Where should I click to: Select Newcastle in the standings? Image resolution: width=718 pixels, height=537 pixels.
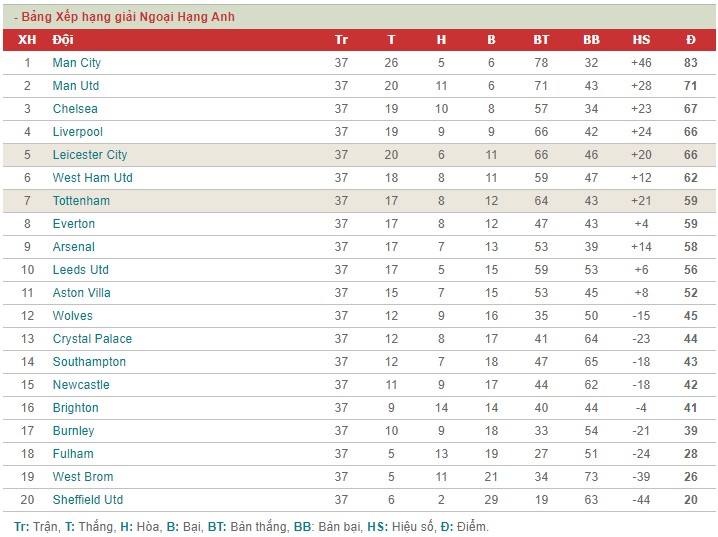[x=81, y=385]
